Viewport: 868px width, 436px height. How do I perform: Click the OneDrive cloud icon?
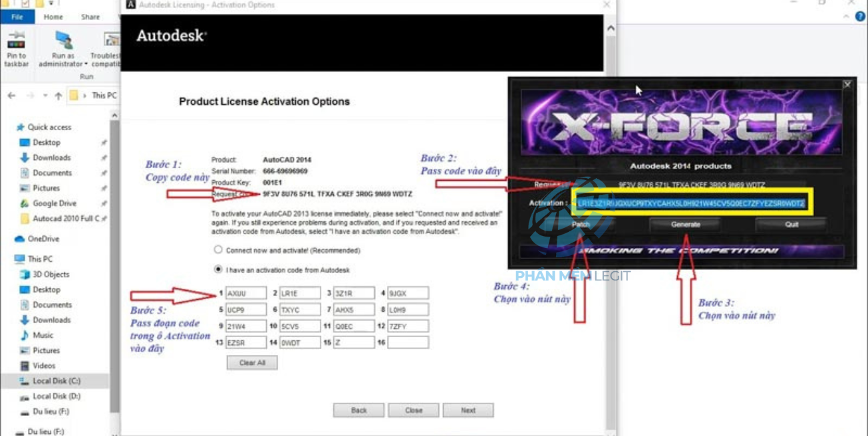19,239
